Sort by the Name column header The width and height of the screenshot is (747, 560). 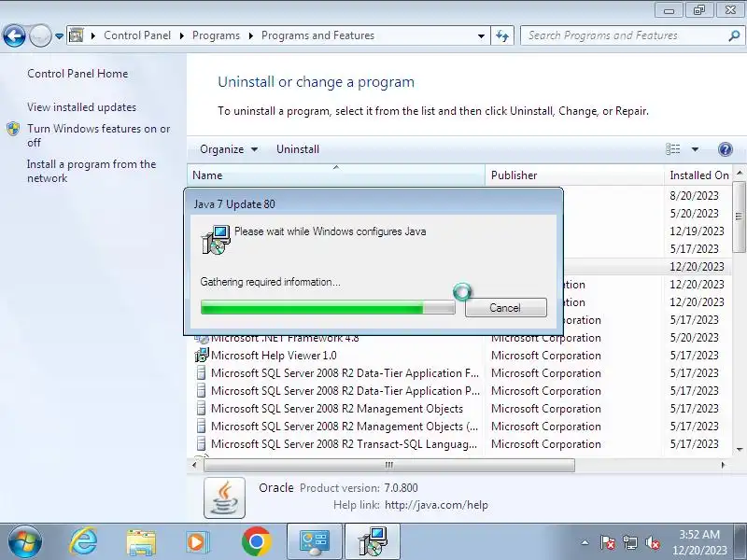click(336, 175)
